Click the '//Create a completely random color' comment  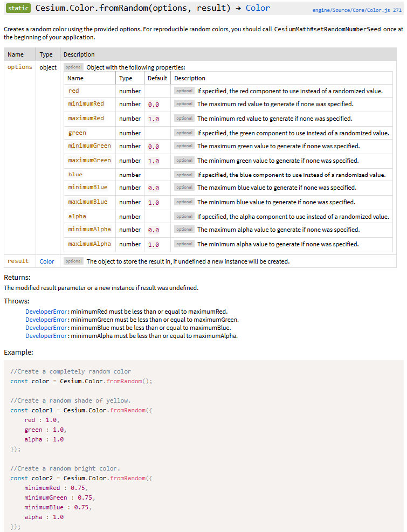click(71, 371)
